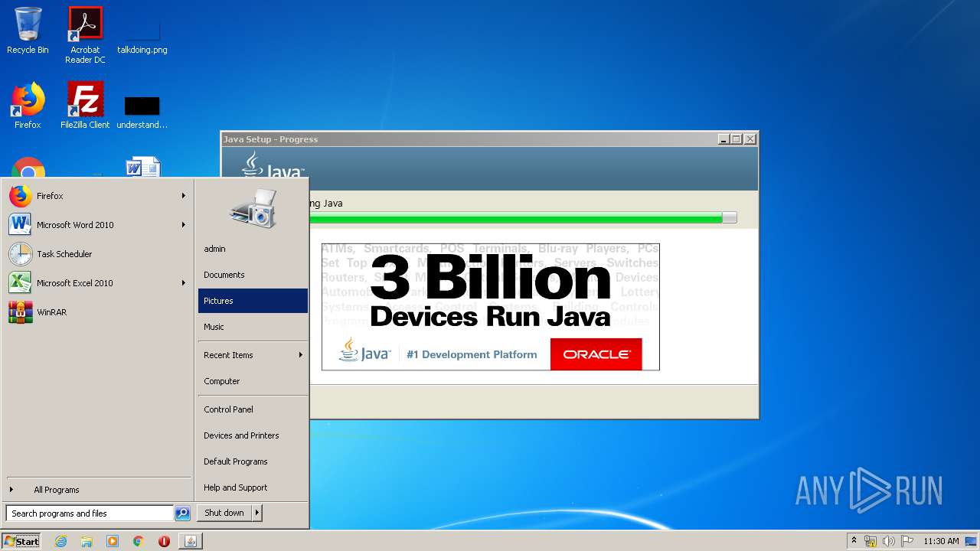Click the Start button

(21, 541)
